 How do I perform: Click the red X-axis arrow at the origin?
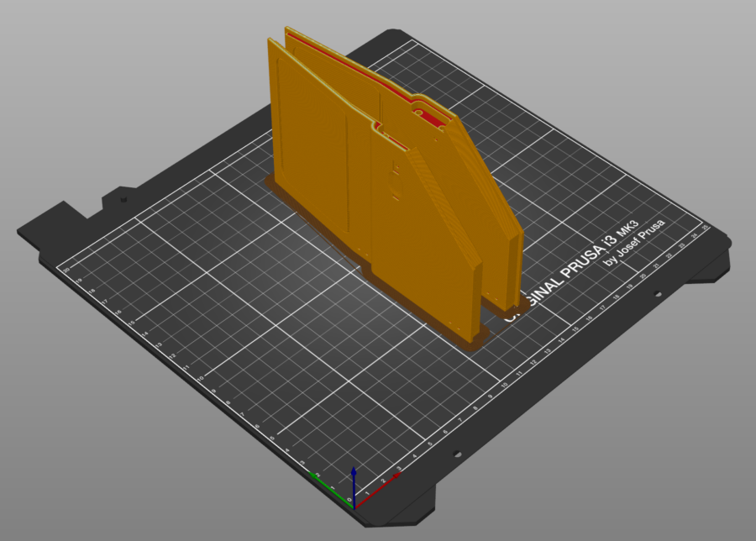click(396, 475)
